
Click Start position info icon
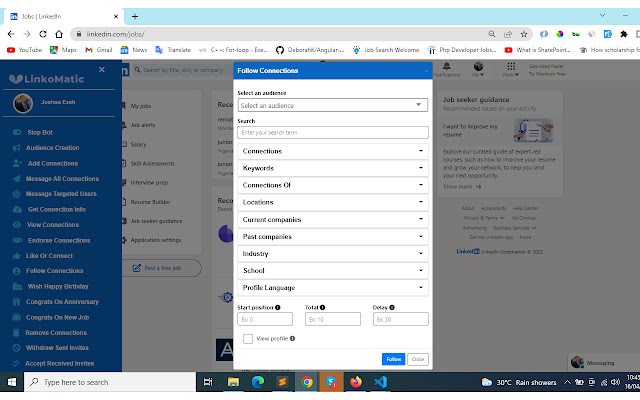(278, 307)
